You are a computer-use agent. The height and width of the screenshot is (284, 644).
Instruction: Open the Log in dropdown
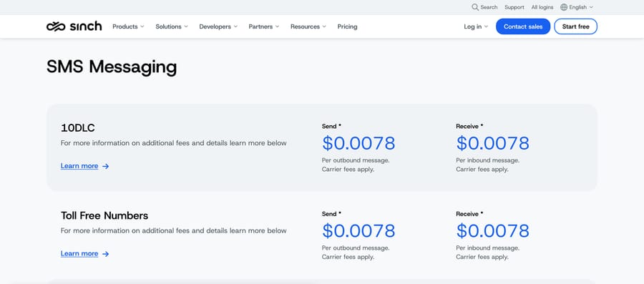[476, 26]
